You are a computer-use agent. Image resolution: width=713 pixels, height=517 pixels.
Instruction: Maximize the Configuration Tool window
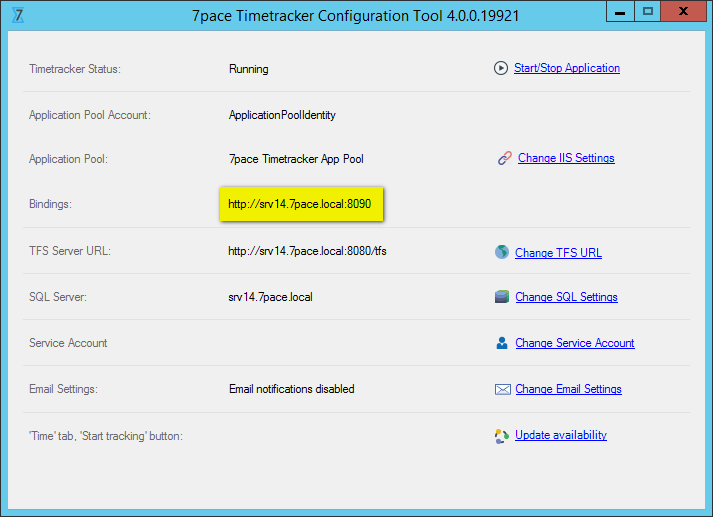pyautogui.click(x=648, y=12)
